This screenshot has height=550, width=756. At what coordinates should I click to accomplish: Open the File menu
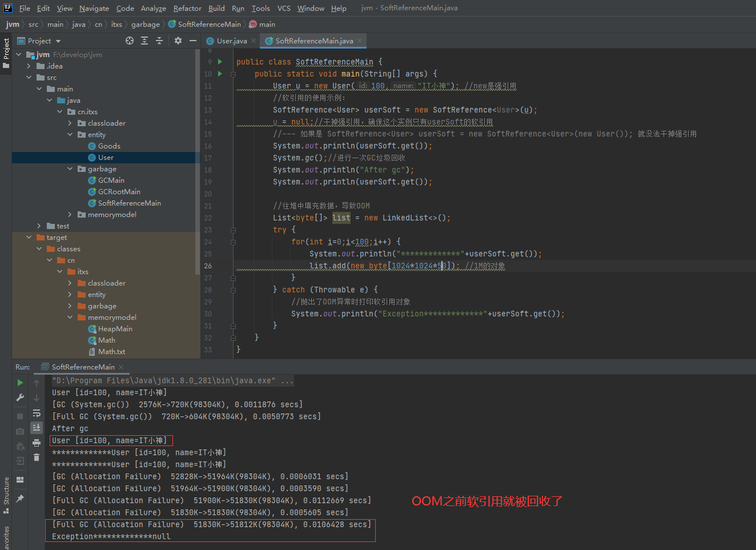pos(25,8)
